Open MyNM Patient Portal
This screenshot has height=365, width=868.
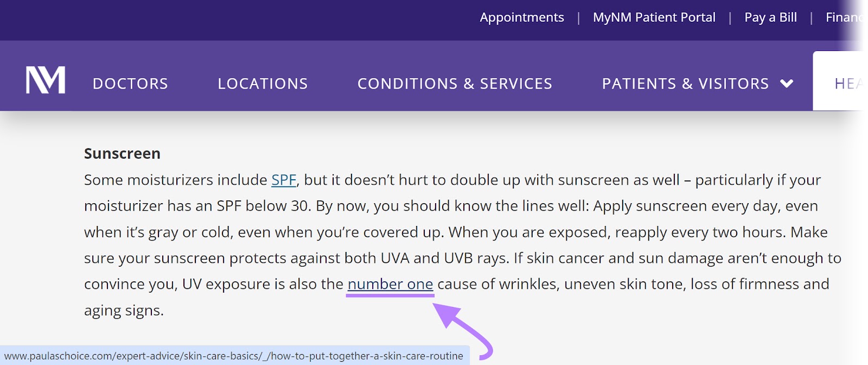click(654, 17)
